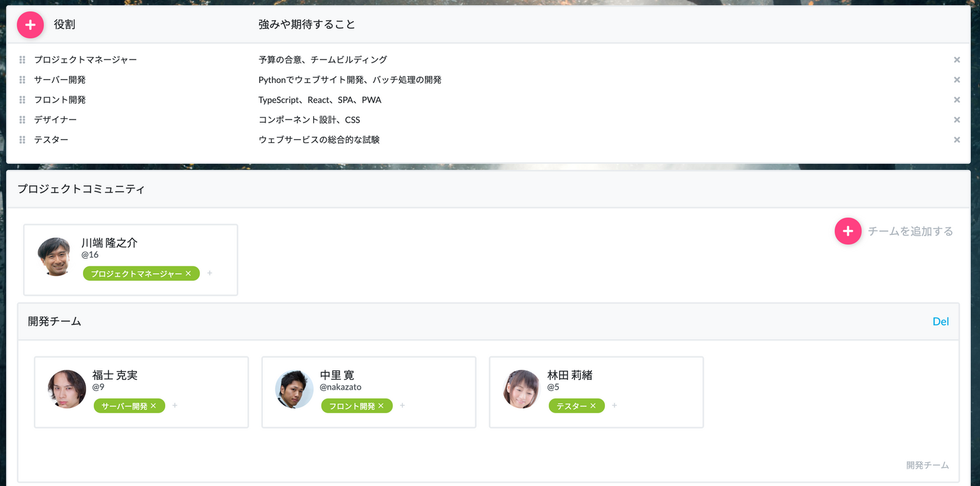Edit the ウェブサービスの総合的な試験 description
Viewport: 980px width, 486px height.
(319, 140)
